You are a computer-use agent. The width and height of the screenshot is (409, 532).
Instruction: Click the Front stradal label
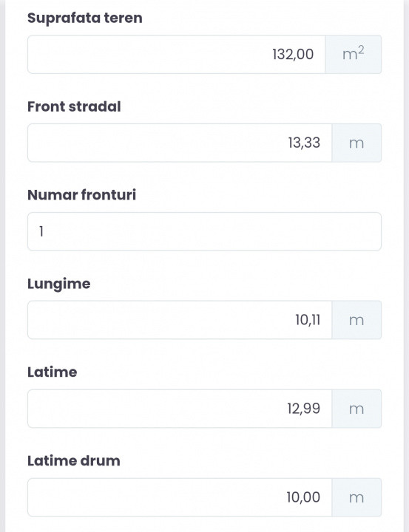(74, 106)
